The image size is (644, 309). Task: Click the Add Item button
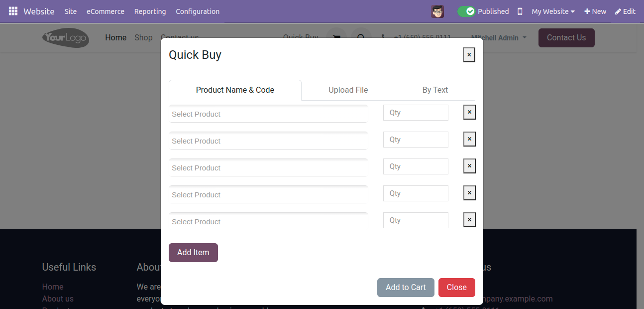point(193,253)
